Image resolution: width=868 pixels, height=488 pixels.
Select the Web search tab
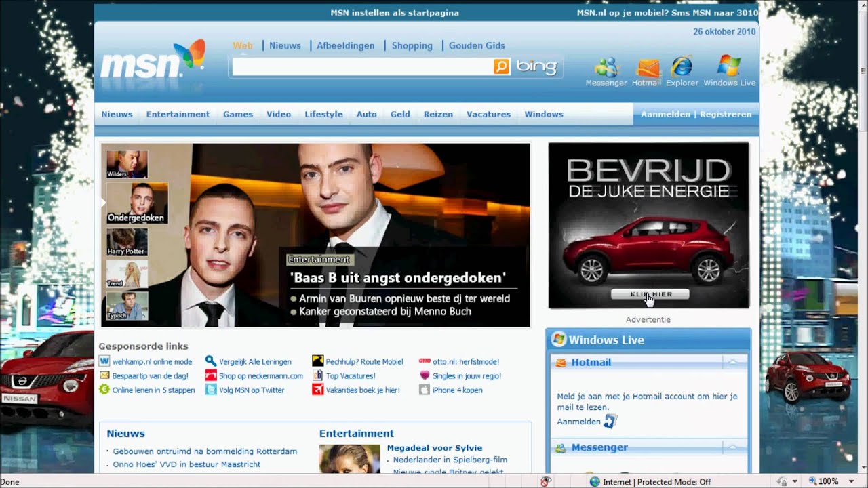(x=243, y=45)
